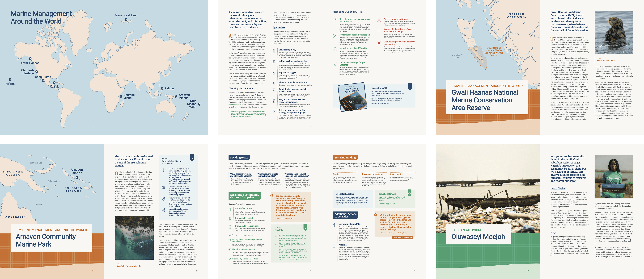Click the 'Watch their TED talk here' button
The image size is (644, 279).
(x=402, y=238)
